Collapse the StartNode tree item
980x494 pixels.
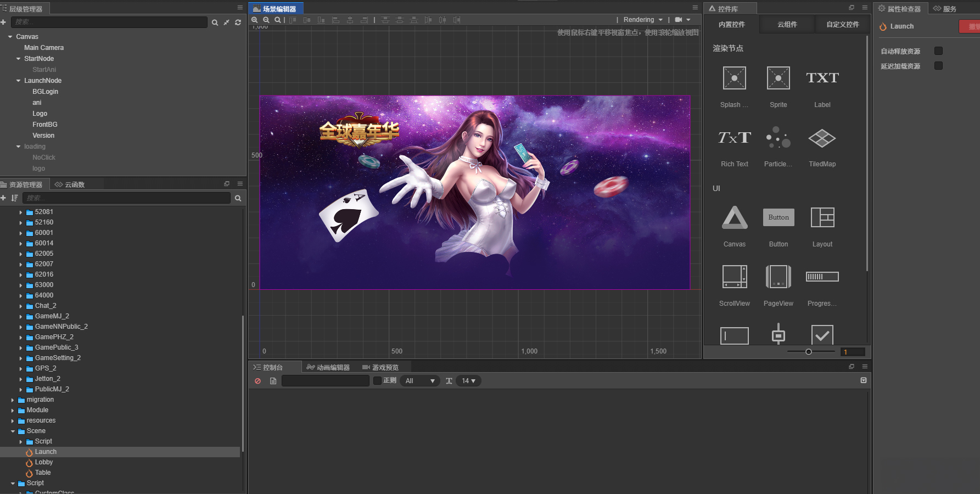(18, 59)
